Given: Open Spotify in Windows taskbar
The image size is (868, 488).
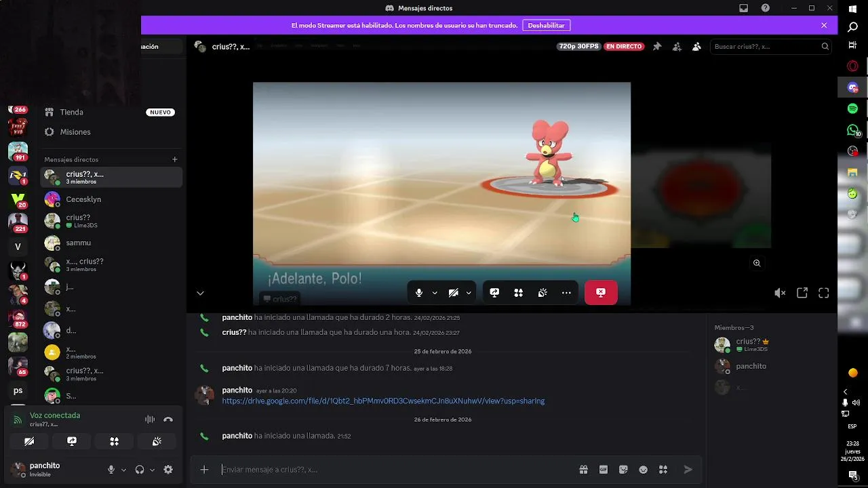Looking at the screenshot, I should tap(853, 108).
